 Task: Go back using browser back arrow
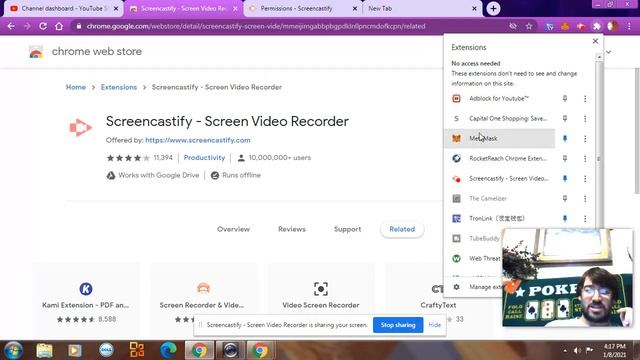pos(11,26)
